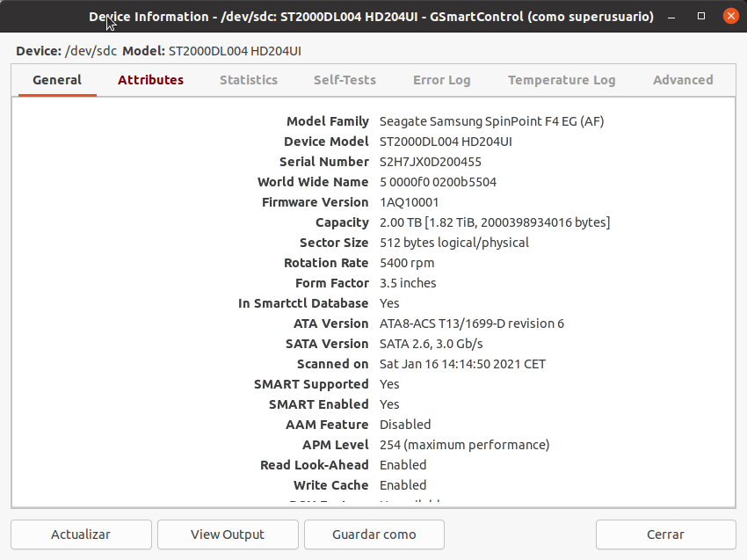Click the Rotation Rate label

[326, 263]
